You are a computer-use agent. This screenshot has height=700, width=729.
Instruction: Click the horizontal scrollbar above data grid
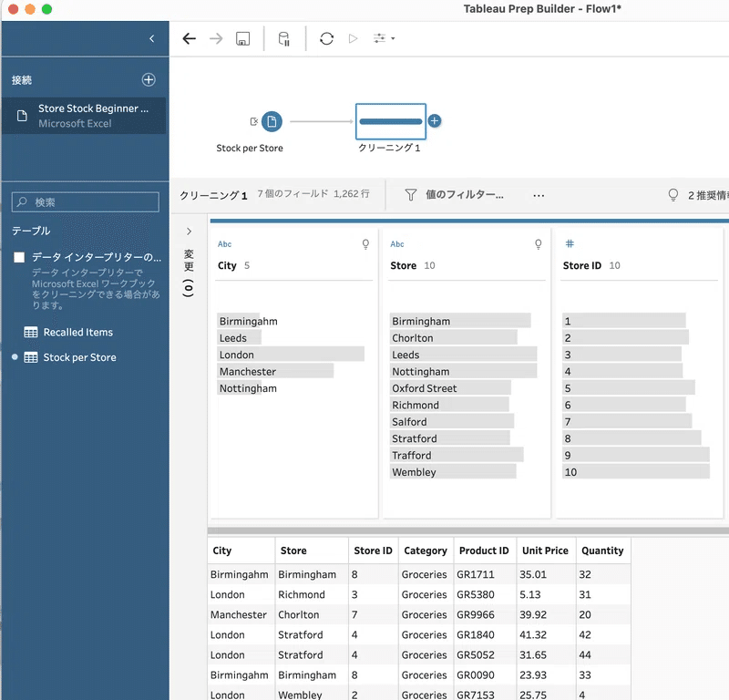tap(468, 530)
